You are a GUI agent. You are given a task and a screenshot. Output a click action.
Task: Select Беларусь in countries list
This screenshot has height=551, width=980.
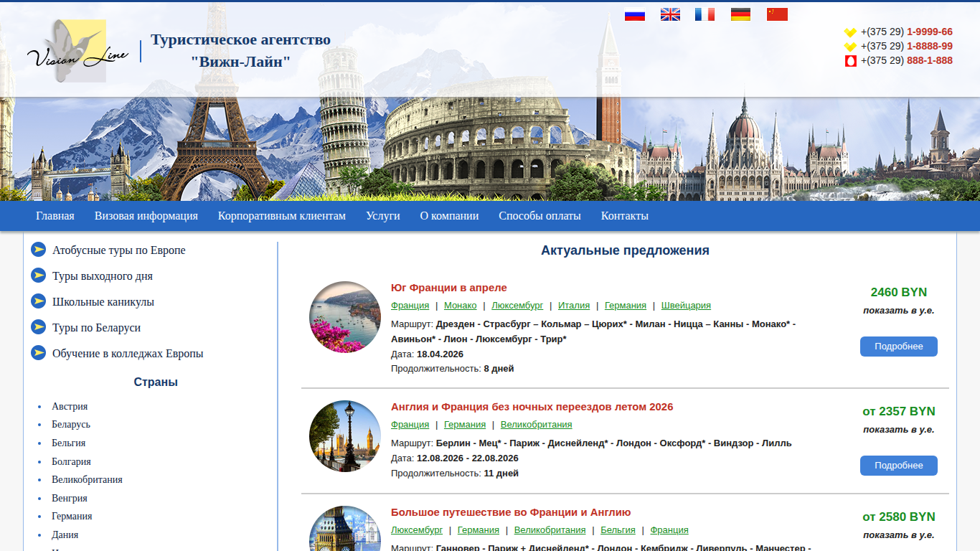(71, 425)
